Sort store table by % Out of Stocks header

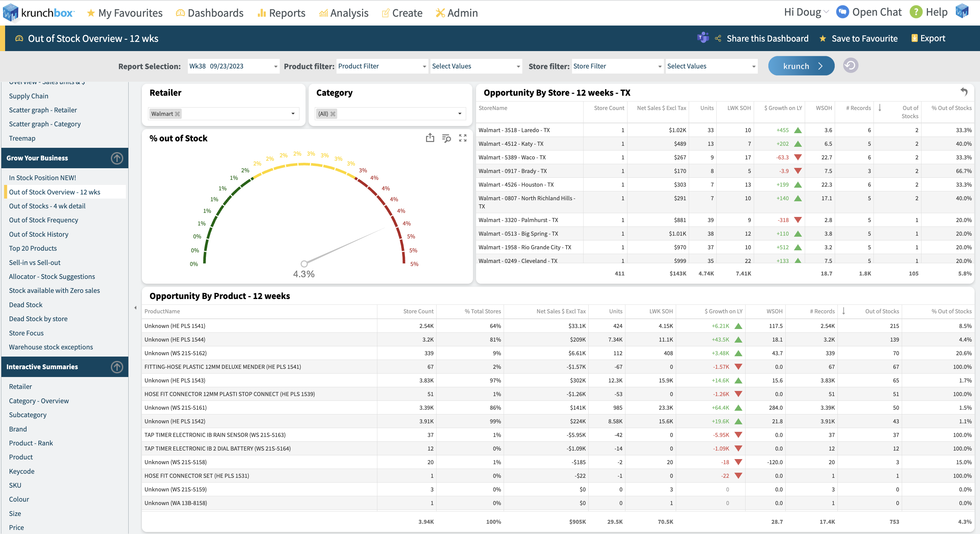(x=951, y=108)
